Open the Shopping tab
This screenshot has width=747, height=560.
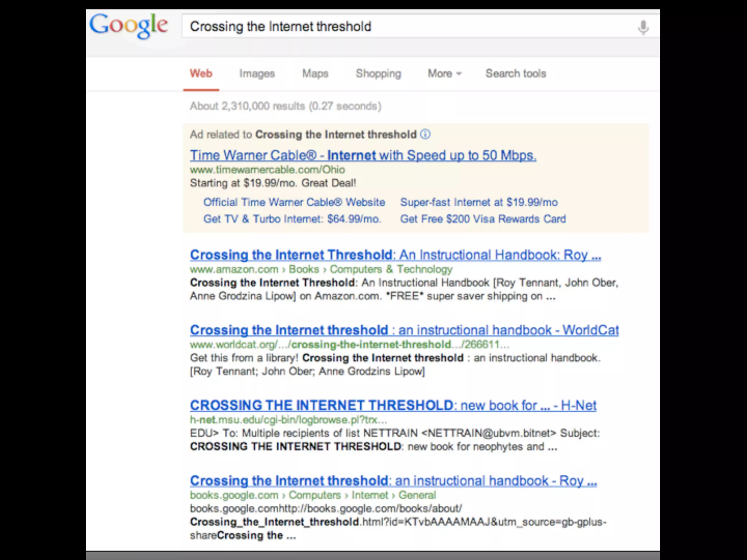point(378,74)
